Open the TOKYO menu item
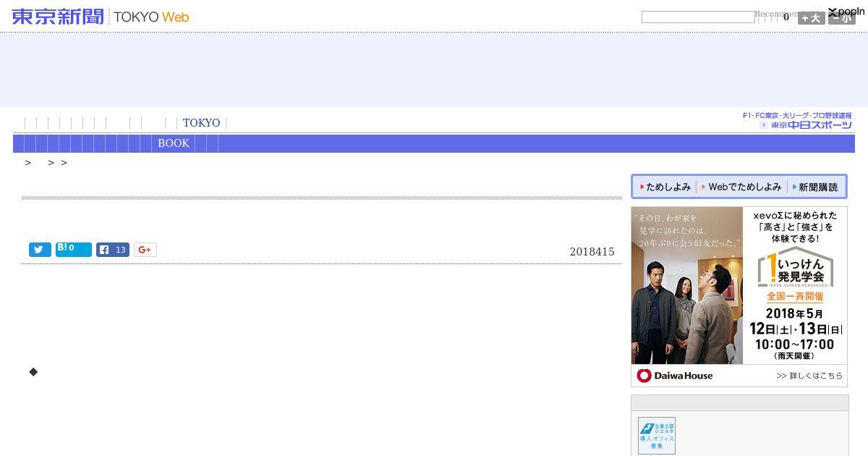Image resolution: width=868 pixels, height=456 pixels. point(201,123)
